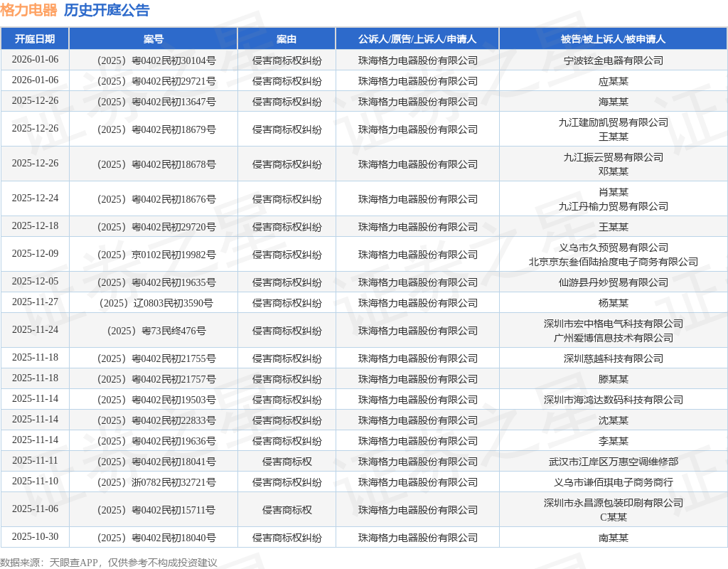
Task: Click 深圳市永昌源包装印刷有限公司 defendant
Action: 614,503
